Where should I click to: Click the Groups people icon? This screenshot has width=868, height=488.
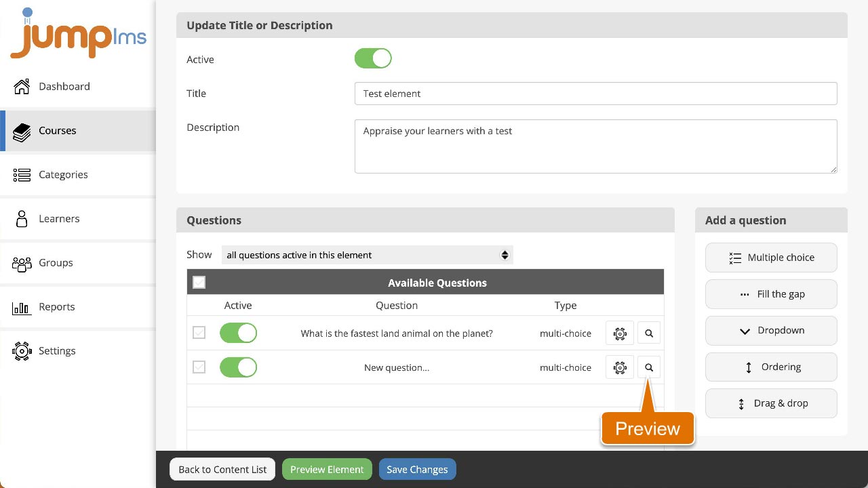(22, 264)
